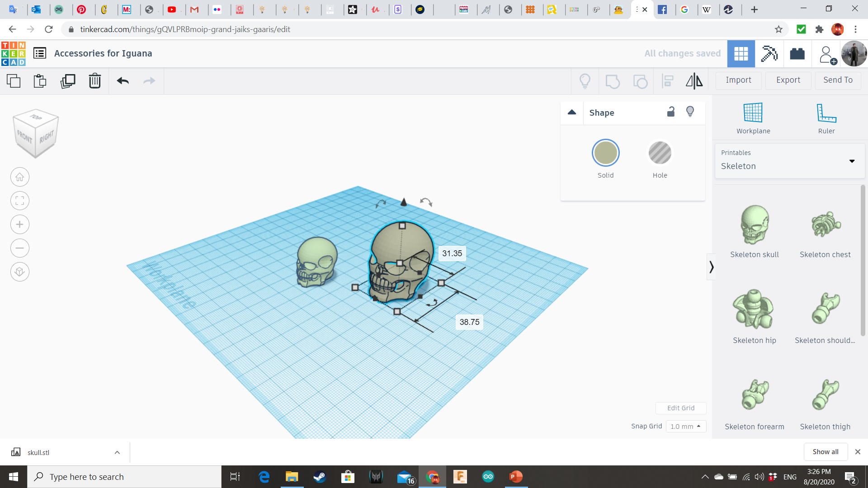Click the Edit Grid button
Screen dimensions: 868x488
681,408
